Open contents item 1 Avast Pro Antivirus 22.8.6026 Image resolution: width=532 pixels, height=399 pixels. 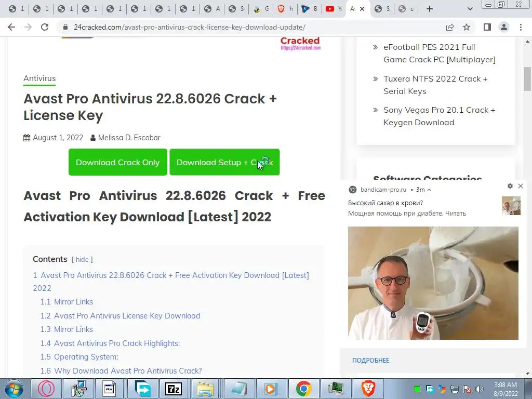tap(171, 282)
